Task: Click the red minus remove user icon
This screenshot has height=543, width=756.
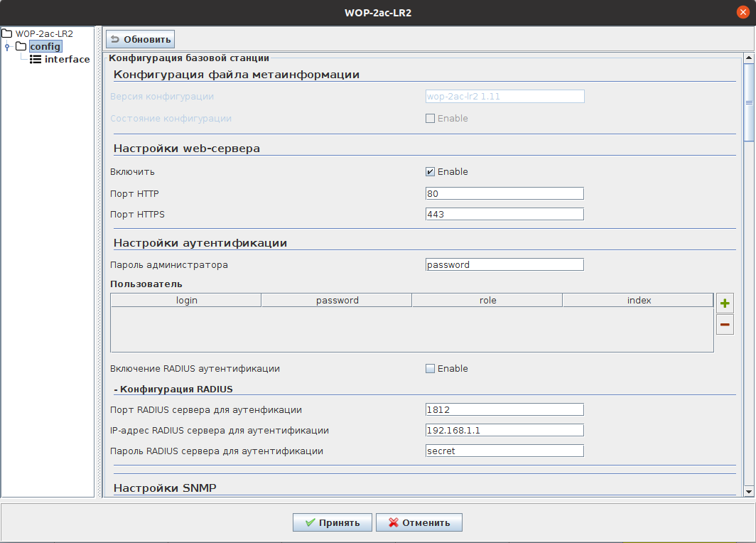Action: click(x=725, y=325)
